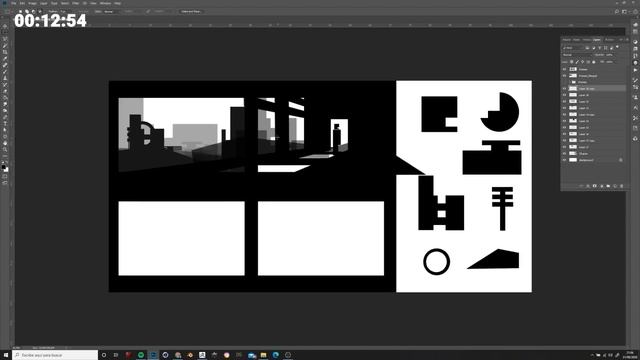Lock transparent pixels icon in Lock row

[571, 62]
